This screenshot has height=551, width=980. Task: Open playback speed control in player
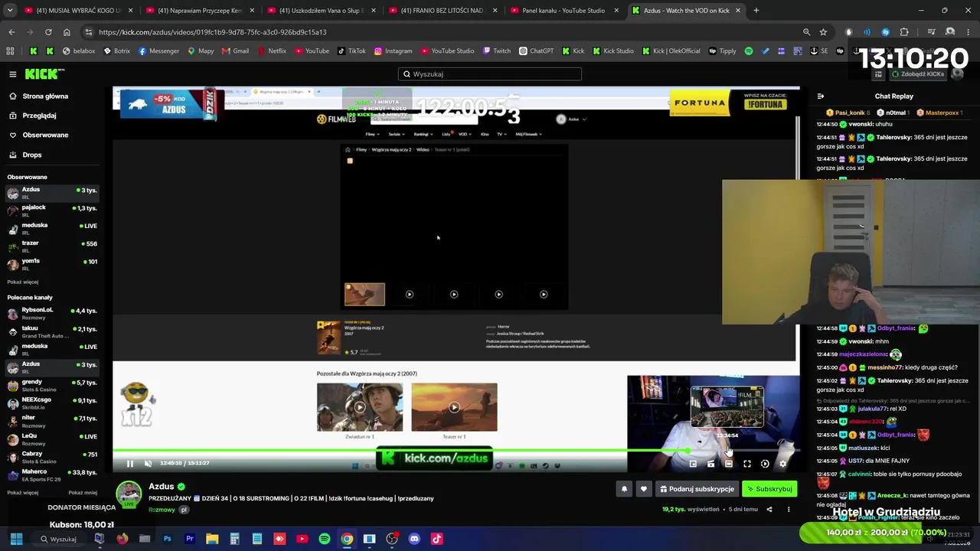point(765,464)
